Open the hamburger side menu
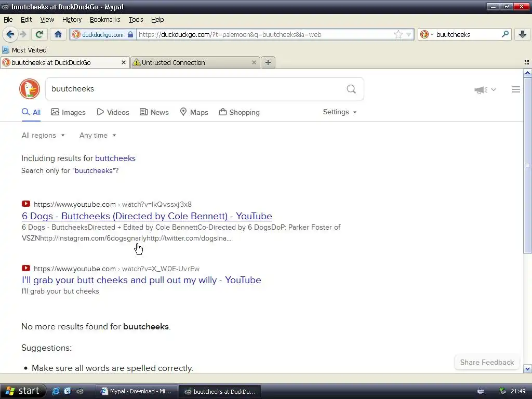This screenshot has width=532, height=399. (516, 89)
